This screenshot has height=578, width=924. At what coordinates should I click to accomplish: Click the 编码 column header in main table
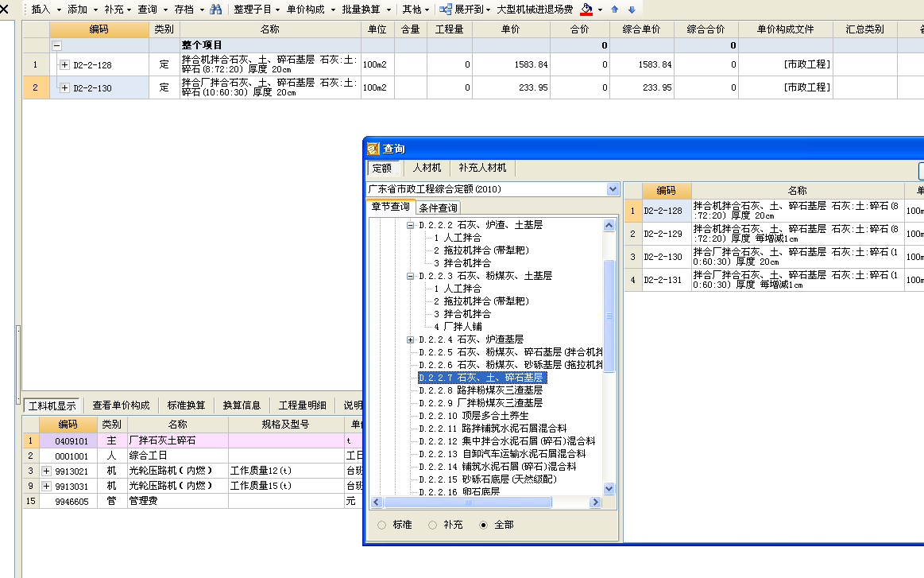[x=99, y=29]
